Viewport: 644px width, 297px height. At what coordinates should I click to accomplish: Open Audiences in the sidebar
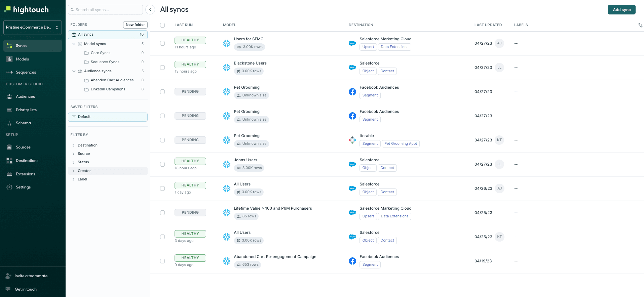pos(25,97)
